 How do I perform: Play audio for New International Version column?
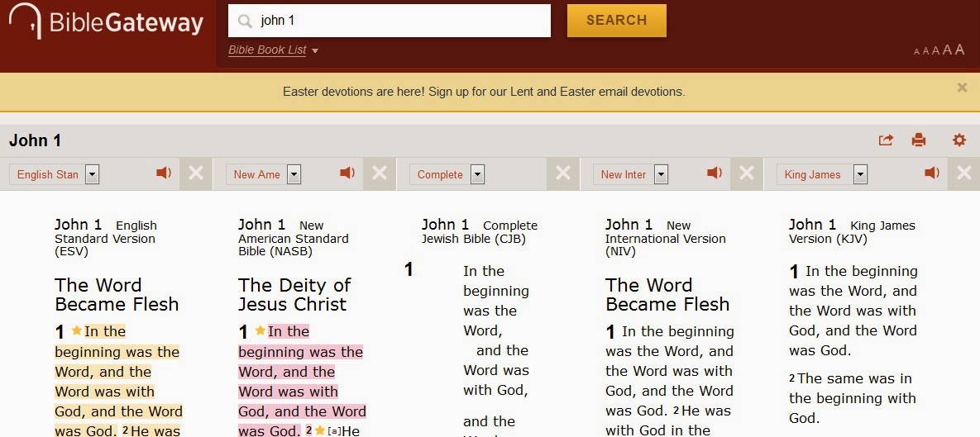715,173
